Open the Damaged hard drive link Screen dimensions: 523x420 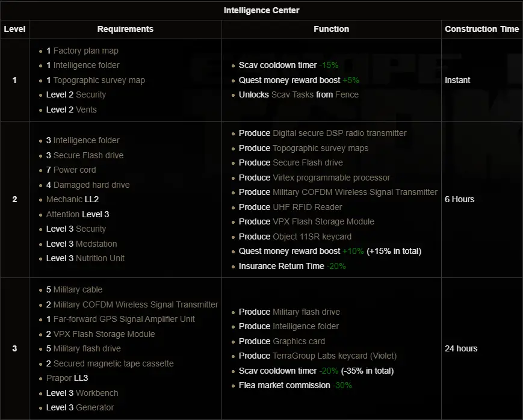click(x=91, y=185)
